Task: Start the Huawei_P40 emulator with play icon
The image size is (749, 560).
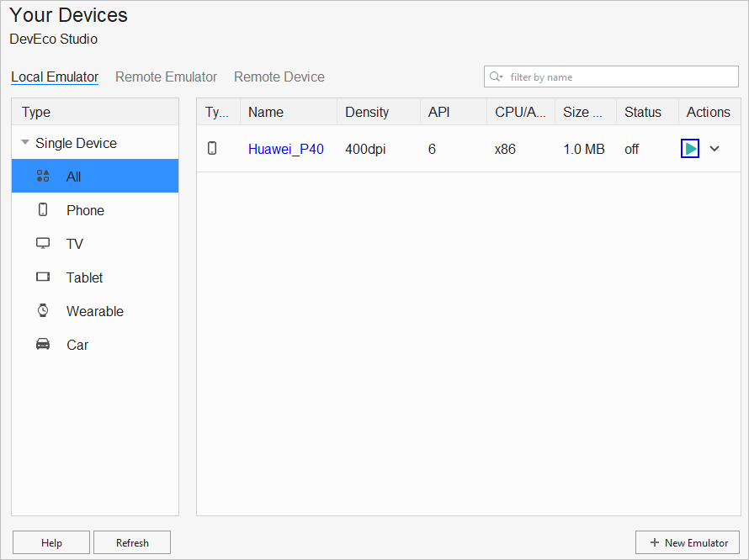Action: [x=690, y=149]
